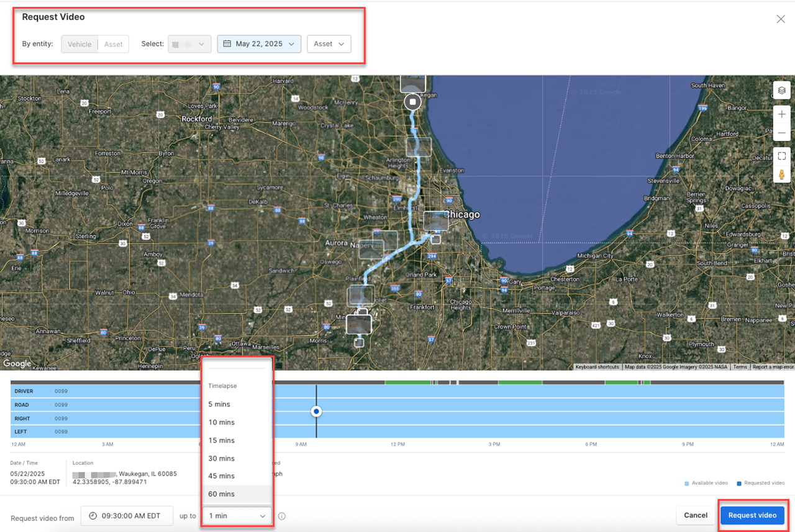
Task: Click the map thumbnail near Chicago
Action: pyautogui.click(x=436, y=222)
